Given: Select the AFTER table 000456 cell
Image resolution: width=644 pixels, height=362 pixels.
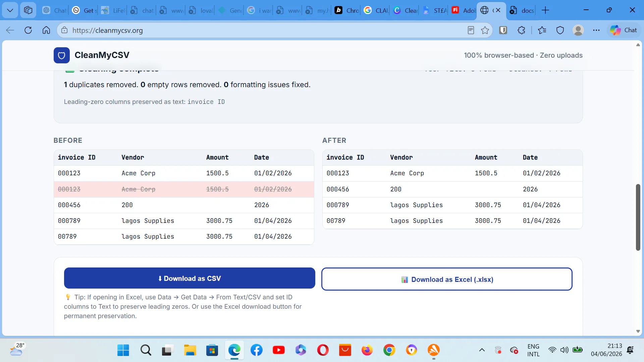Looking at the screenshot, I should (x=338, y=189).
